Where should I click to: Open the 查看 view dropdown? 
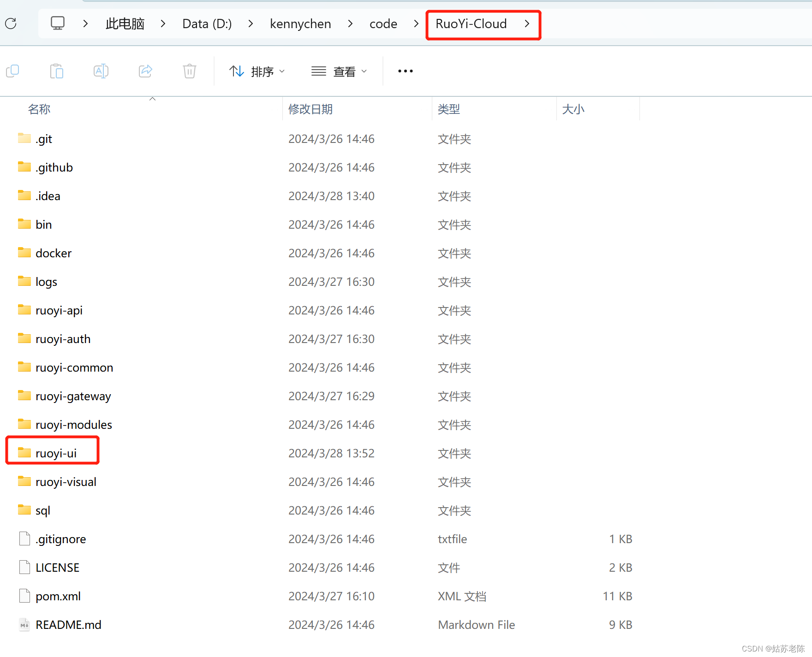click(339, 71)
